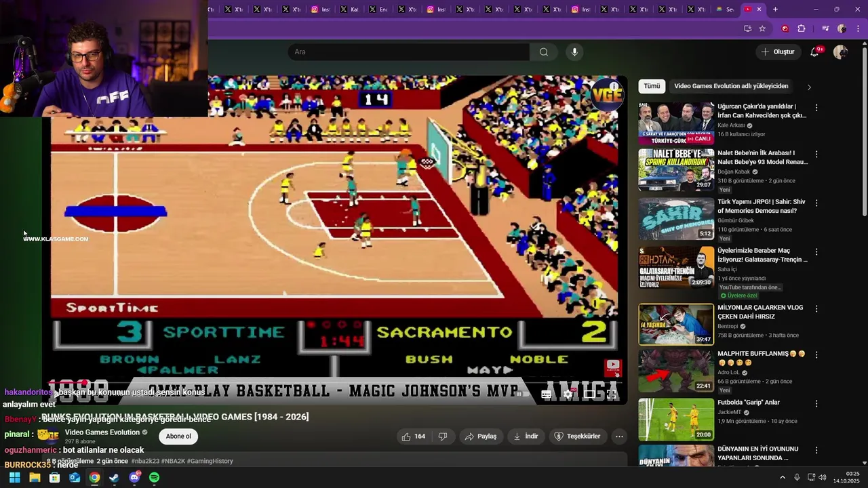The image size is (868, 488).
Task: Open File Explorer from taskbar
Action: pyautogui.click(x=35, y=478)
